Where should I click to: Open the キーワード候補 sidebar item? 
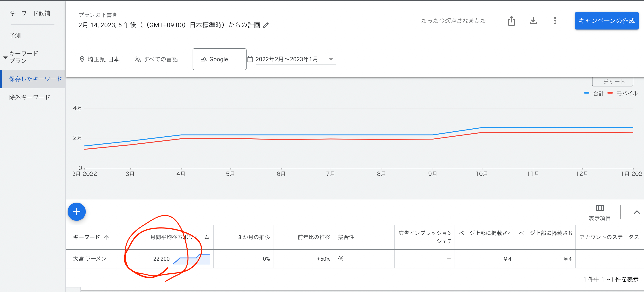coord(29,13)
